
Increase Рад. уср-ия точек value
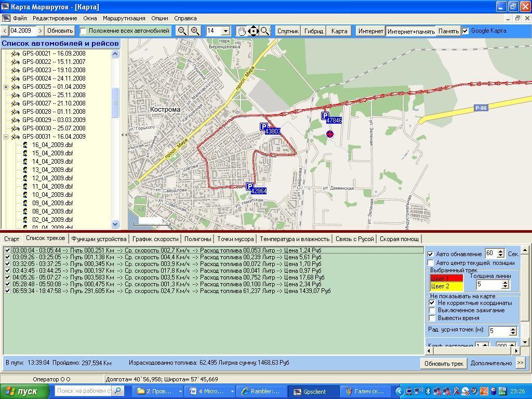[513, 329]
